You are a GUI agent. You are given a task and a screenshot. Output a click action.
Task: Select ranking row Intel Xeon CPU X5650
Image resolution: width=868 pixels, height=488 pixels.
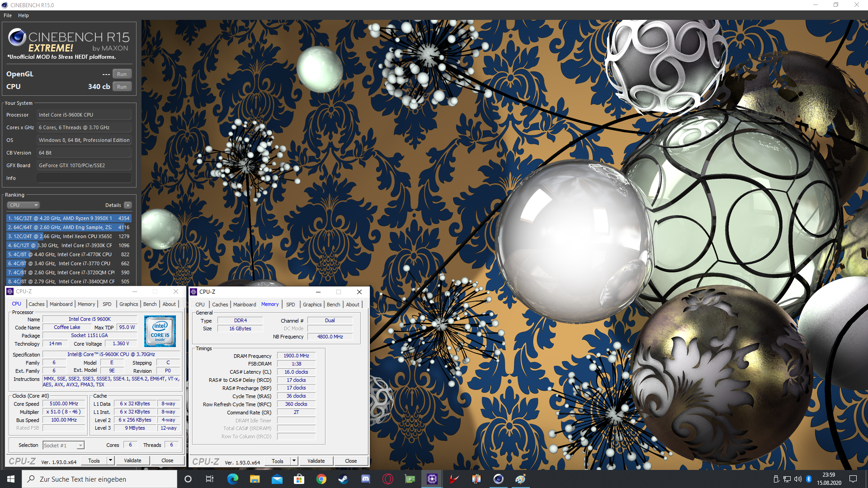coord(69,236)
